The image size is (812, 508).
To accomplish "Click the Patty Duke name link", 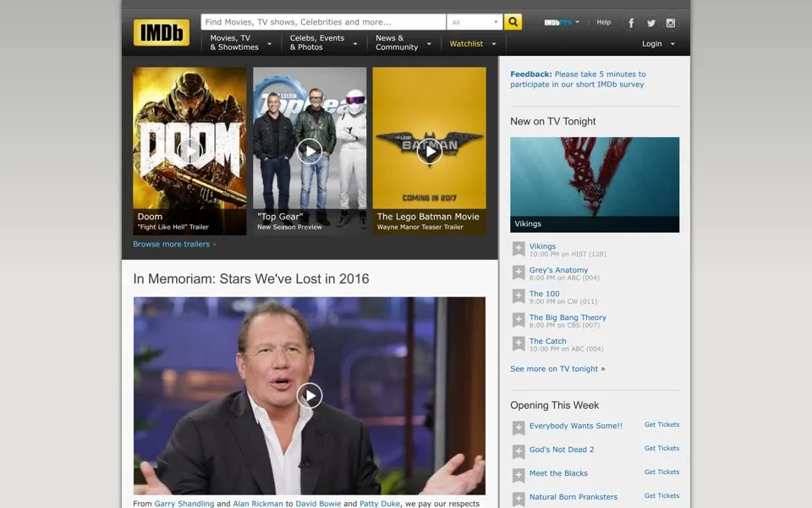I will click(x=380, y=503).
